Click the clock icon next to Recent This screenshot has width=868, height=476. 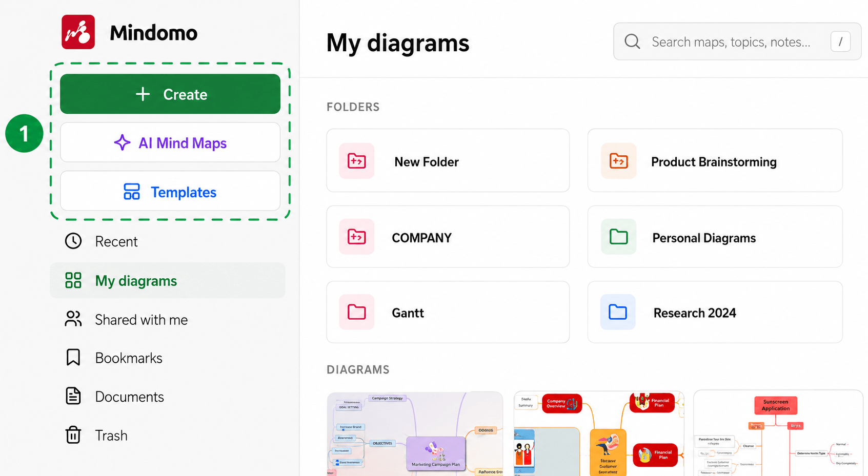click(73, 241)
